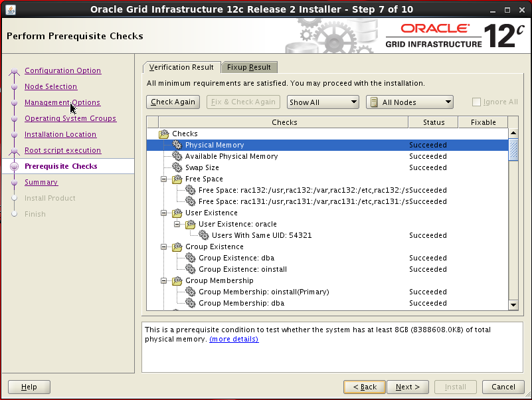This screenshot has width=532, height=400.
Task: Click the gear icon for rac131 Free Space
Action: coord(191,201)
